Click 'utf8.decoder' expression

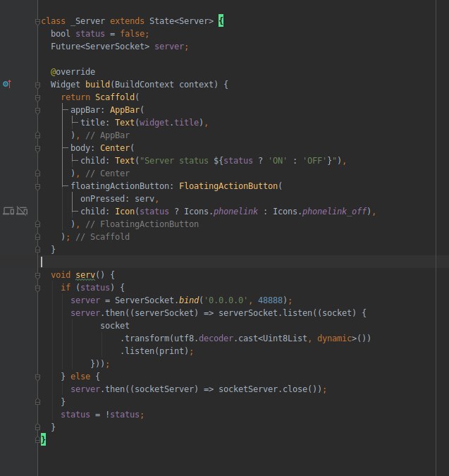204,338
